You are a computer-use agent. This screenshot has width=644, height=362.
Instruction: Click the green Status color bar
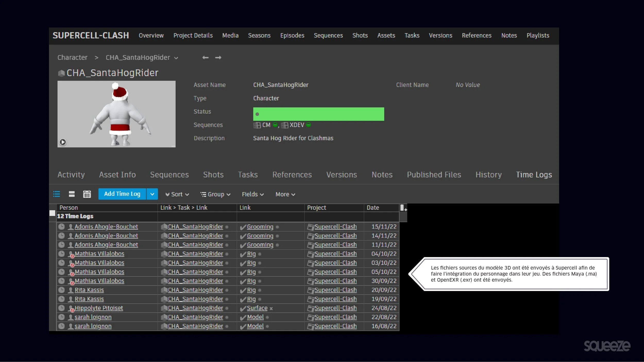point(318,114)
